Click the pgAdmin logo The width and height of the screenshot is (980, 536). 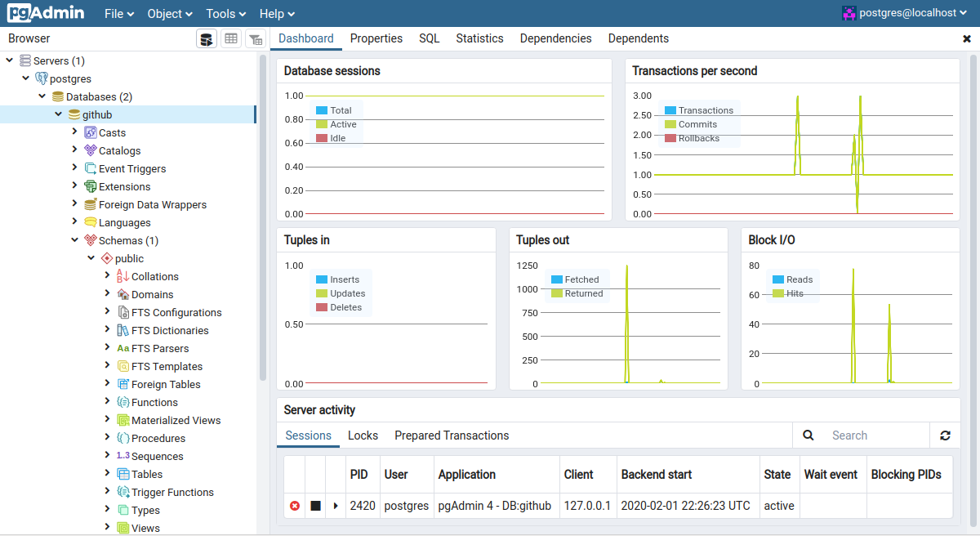[x=46, y=13]
